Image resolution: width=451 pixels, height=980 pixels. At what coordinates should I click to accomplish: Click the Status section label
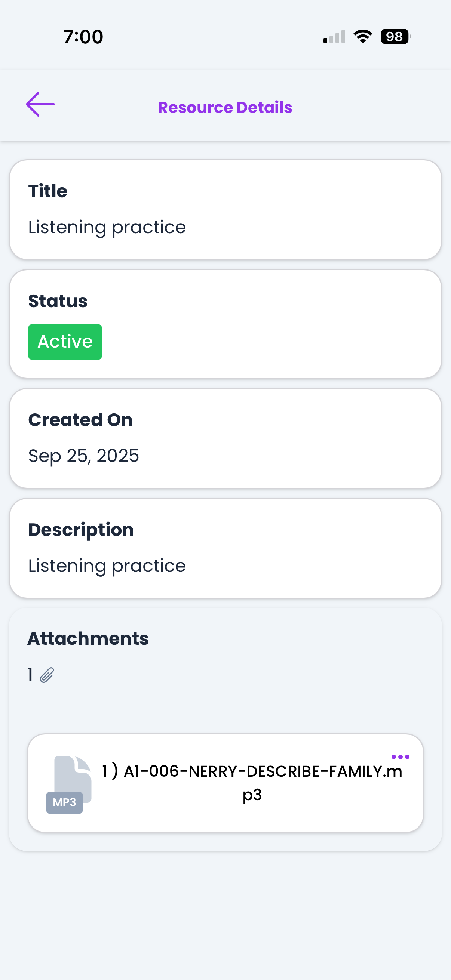click(58, 301)
